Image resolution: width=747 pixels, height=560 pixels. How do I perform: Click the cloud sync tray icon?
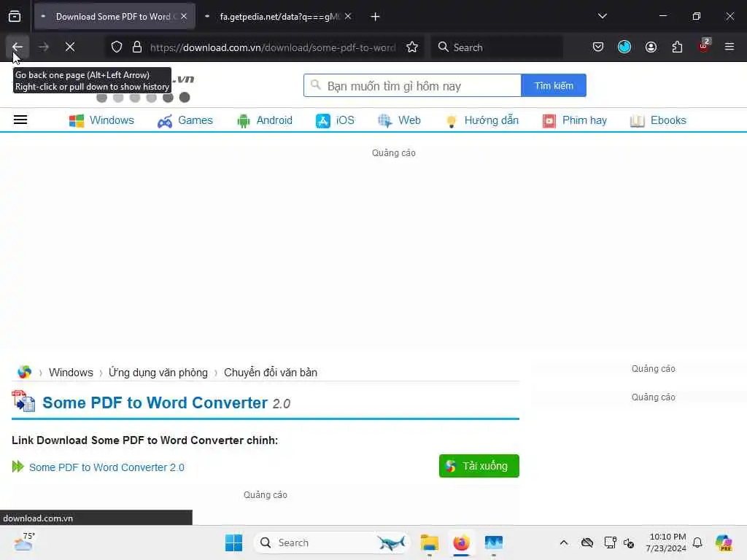pos(587,542)
